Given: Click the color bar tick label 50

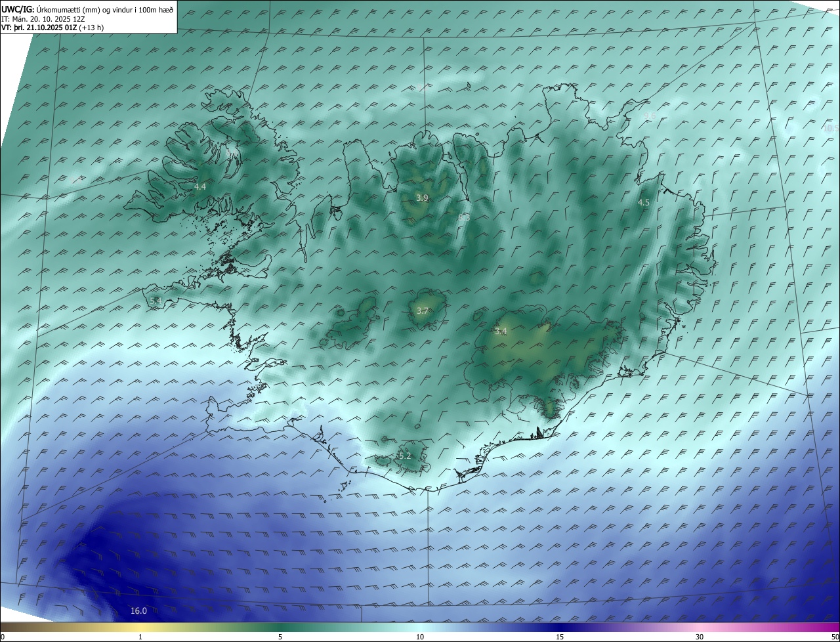Looking at the screenshot, I should pyautogui.click(x=835, y=637).
